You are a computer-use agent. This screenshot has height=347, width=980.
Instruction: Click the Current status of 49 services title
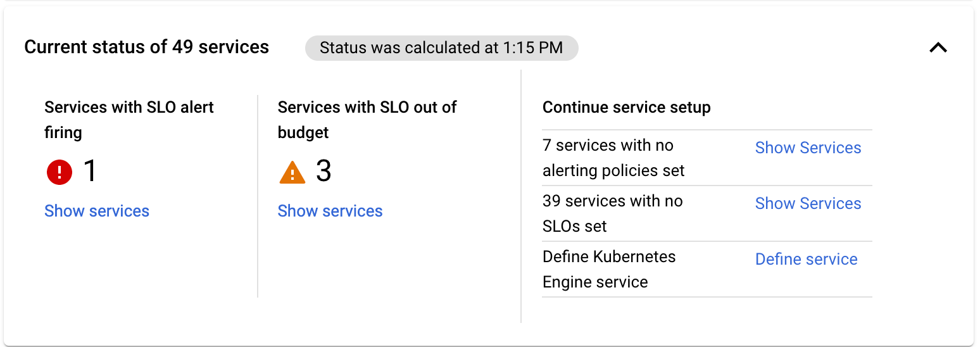click(146, 47)
